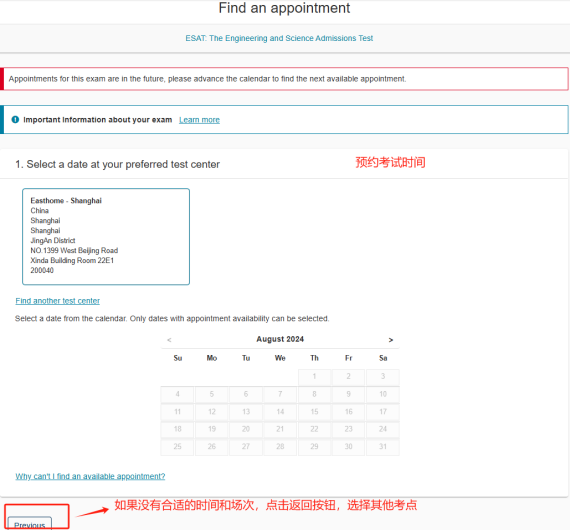Select August 4 calendar cell
This screenshot has height=531, width=571.
[x=177, y=394]
